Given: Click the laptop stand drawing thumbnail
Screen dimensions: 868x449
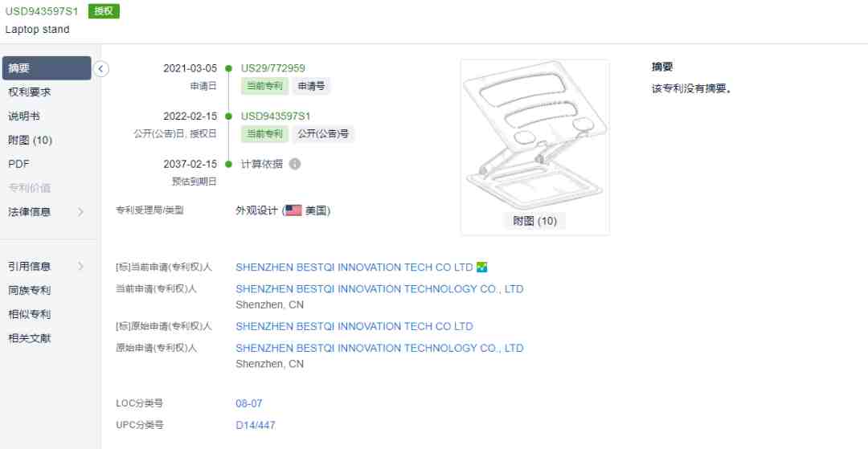Looking at the screenshot, I should [535, 136].
